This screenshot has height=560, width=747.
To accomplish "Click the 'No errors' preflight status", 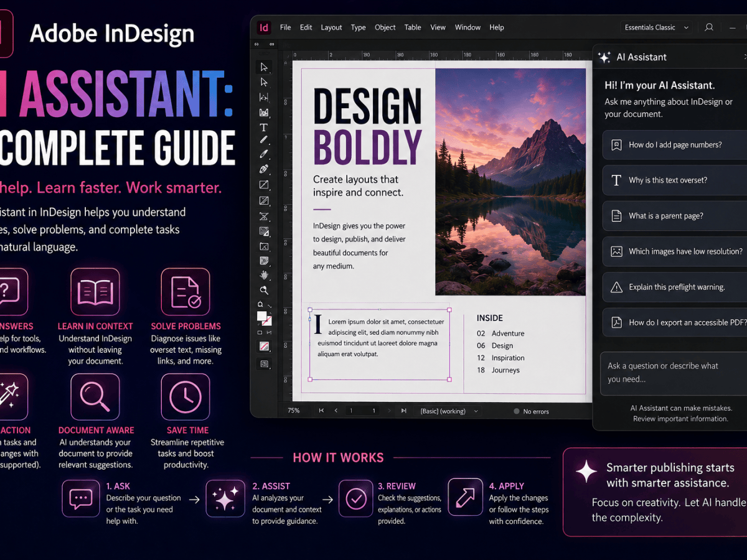I will (531, 411).
